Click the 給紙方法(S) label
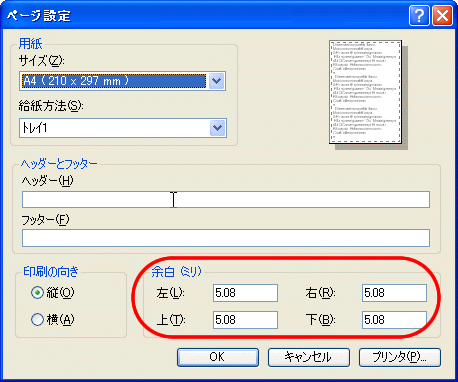 click(51, 106)
